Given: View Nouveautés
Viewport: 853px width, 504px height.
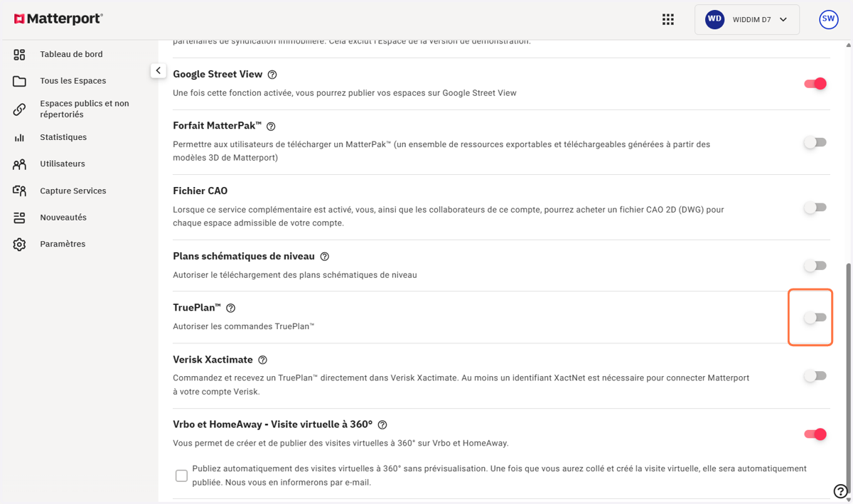Looking at the screenshot, I should pyautogui.click(x=63, y=217).
